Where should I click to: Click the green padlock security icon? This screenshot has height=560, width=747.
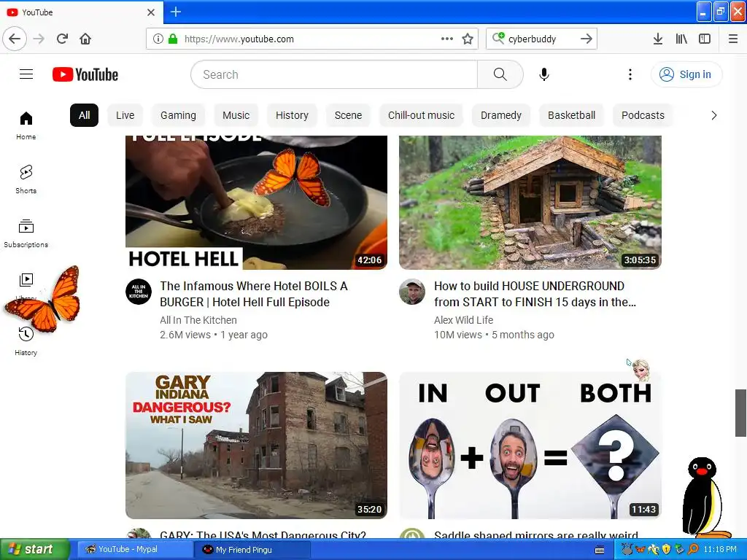pos(172,39)
